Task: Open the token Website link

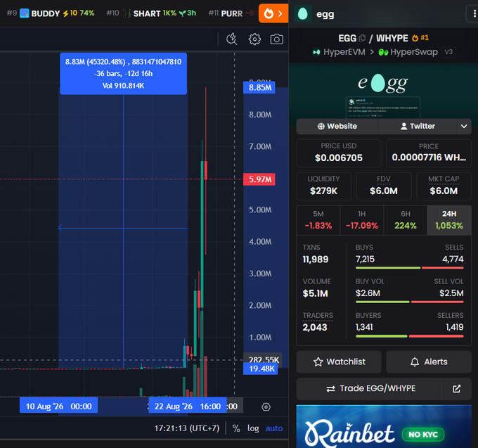Action: point(337,127)
